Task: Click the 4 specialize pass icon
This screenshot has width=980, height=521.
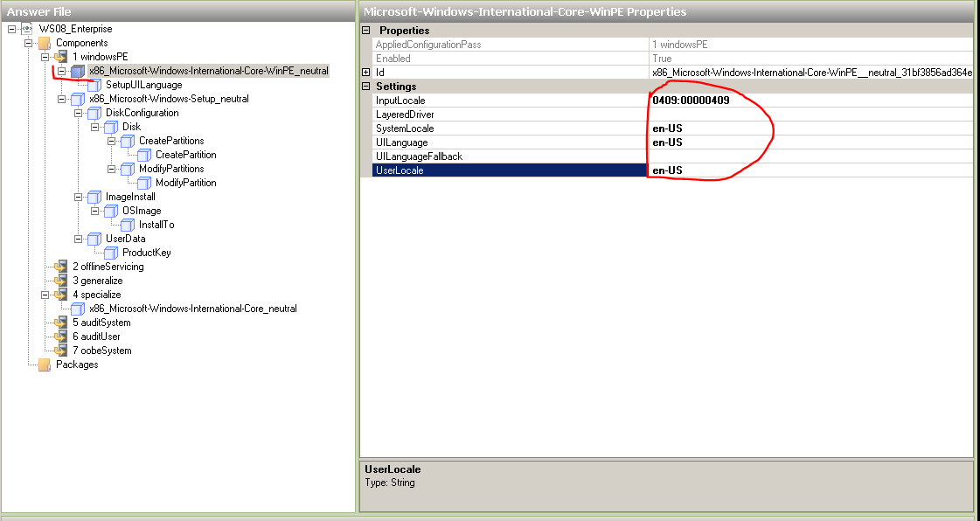Action: pyautogui.click(x=60, y=295)
